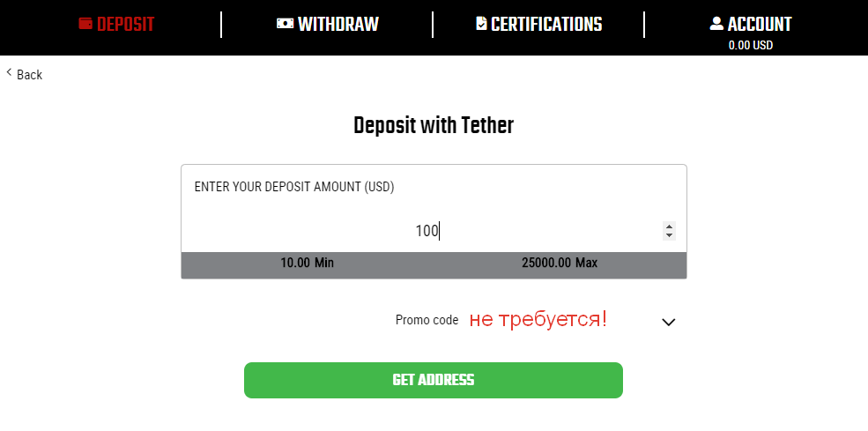
Task: Click the deposit amount field showing 100
Action: pyautogui.click(x=427, y=231)
